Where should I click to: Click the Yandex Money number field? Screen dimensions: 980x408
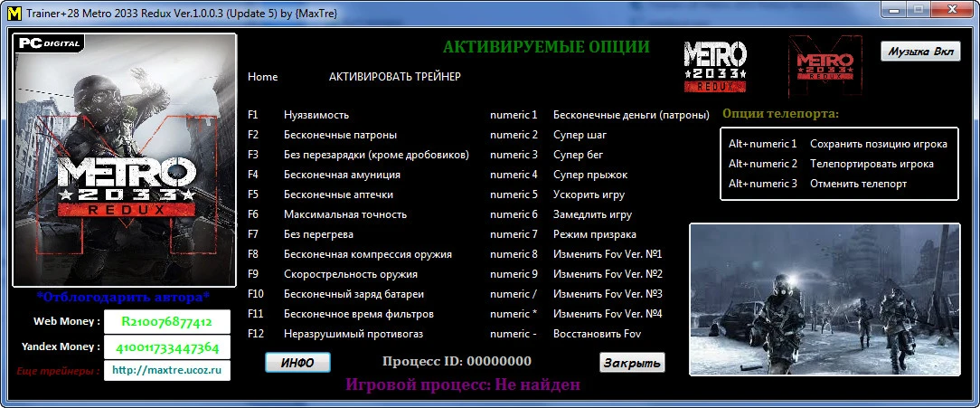[x=167, y=347]
